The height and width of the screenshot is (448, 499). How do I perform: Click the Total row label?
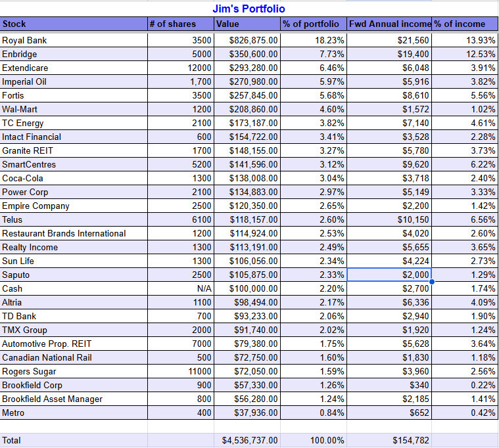[74, 440]
